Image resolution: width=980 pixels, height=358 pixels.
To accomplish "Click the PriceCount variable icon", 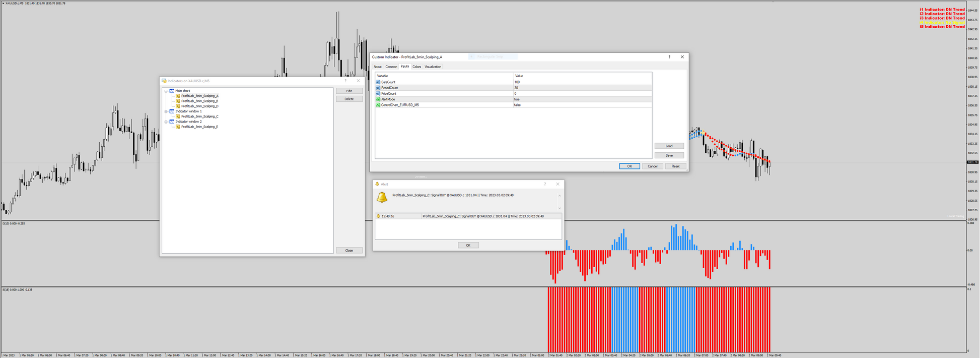I will (378, 94).
